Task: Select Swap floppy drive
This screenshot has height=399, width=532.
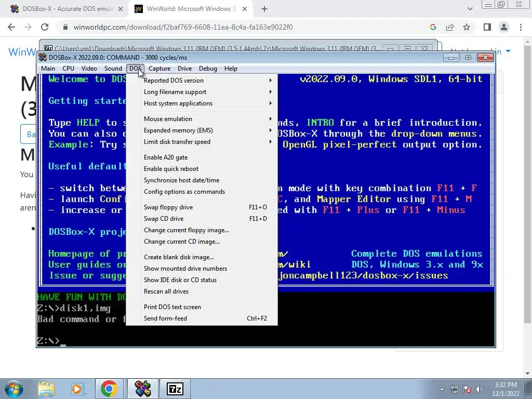Action: (x=202, y=207)
